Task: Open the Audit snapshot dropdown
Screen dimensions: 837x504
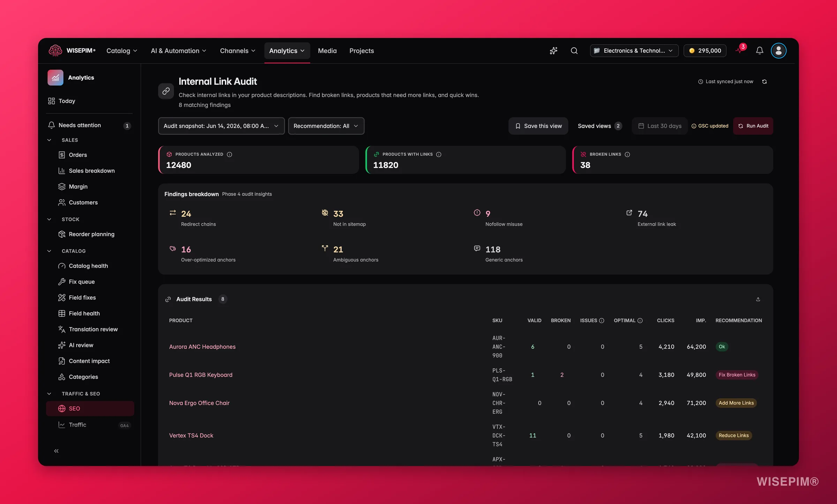Action: click(221, 126)
